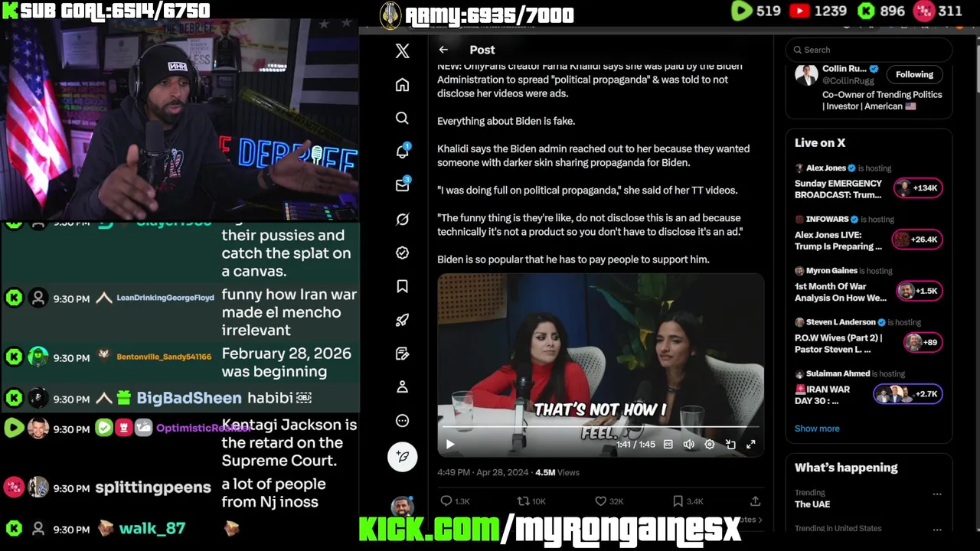Click the account avatar below compose
The height and width of the screenshot is (551, 980).
(x=402, y=507)
